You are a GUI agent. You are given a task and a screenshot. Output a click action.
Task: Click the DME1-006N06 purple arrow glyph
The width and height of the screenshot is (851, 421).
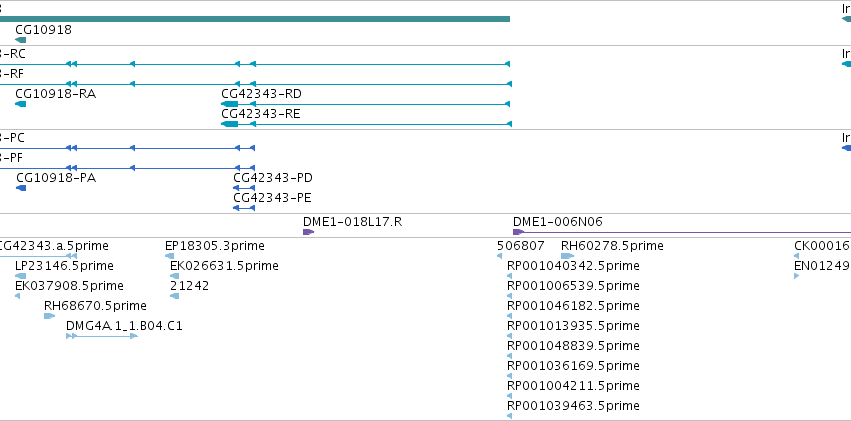(518, 232)
